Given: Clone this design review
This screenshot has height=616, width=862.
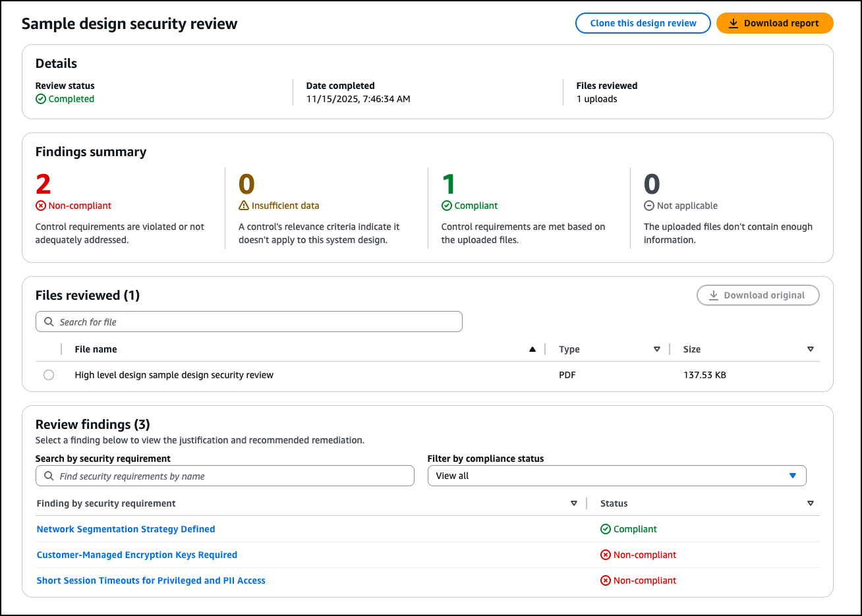Looking at the screenshot, I should pyautogui.click(x=643, y=23).
